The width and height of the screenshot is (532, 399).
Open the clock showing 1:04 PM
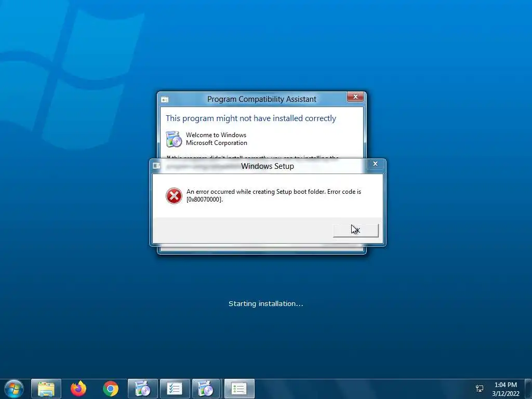506,385
